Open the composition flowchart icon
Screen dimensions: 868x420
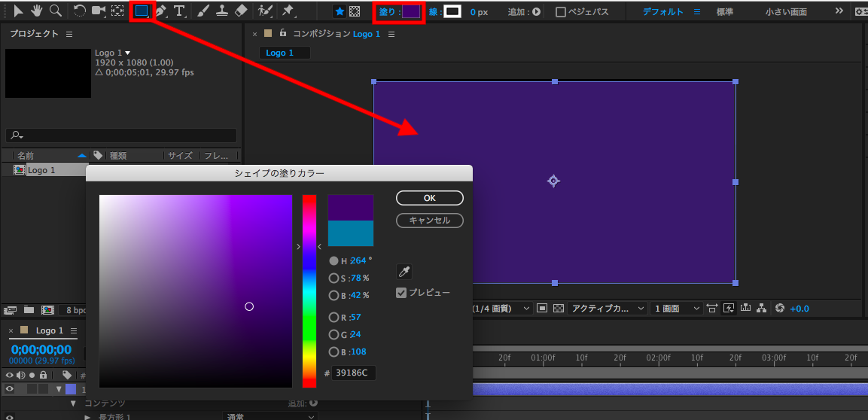[x=761, y=308]
